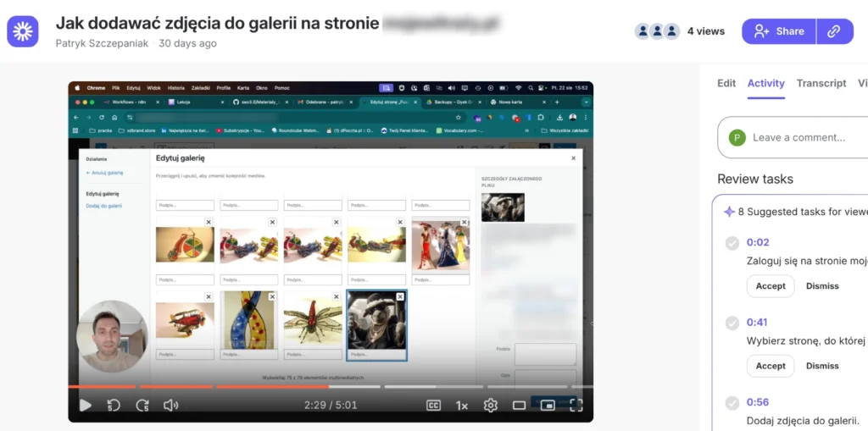Open the Zakładki menu in Chrome
Screen dimensions: 868x431
[x=201, y=88]
